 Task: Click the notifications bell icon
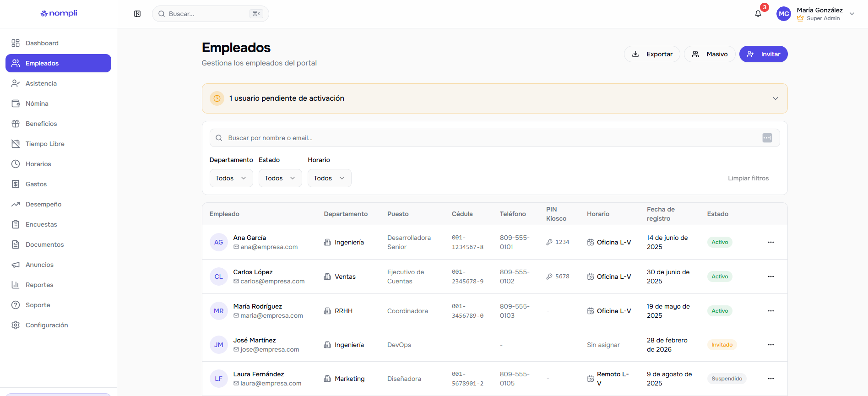[x=758, y=14]
